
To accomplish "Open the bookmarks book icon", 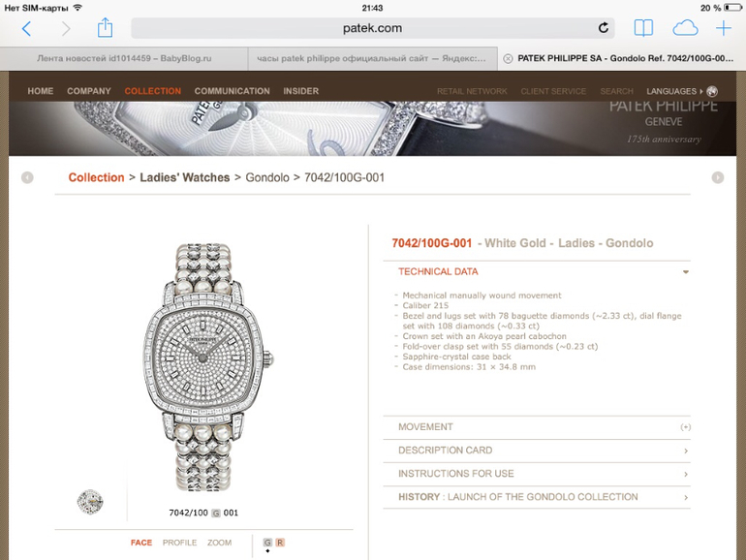I will click(643, 28).
